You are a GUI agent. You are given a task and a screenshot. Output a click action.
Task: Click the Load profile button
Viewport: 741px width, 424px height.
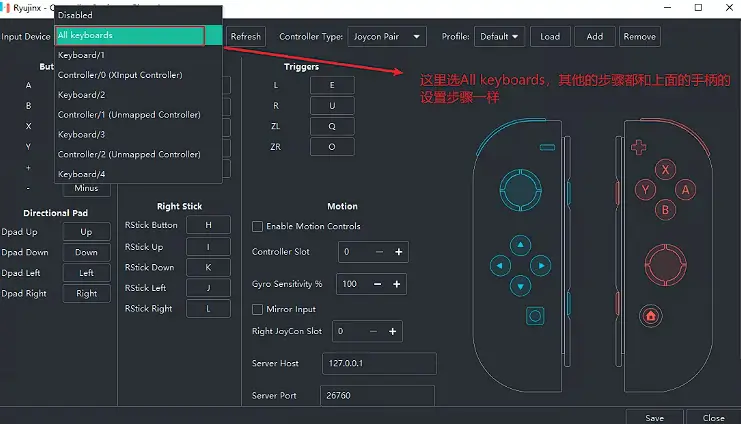coord(550,37)
